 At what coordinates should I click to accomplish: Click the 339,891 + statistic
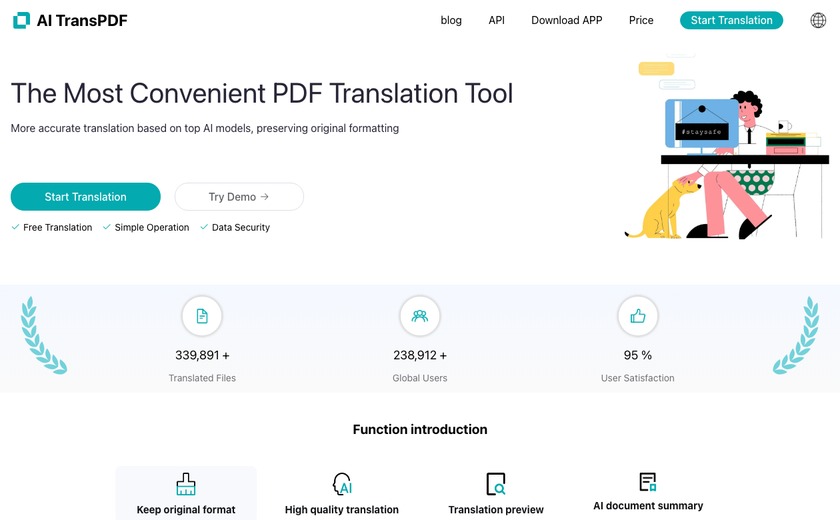[x=202, y=355]
